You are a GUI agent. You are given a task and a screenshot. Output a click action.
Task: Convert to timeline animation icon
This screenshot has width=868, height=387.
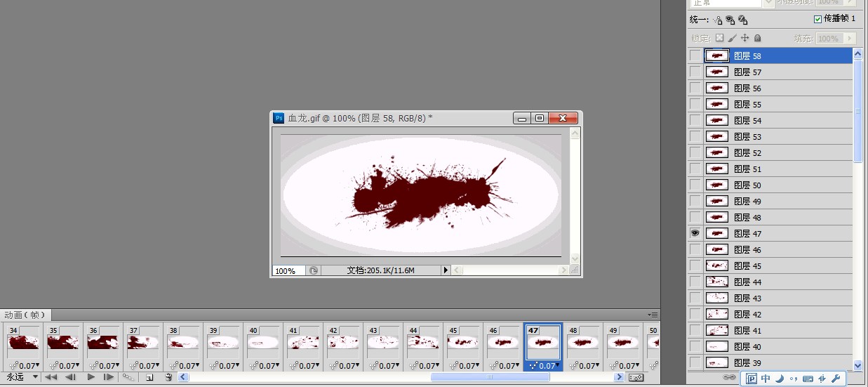pos(636,378)
